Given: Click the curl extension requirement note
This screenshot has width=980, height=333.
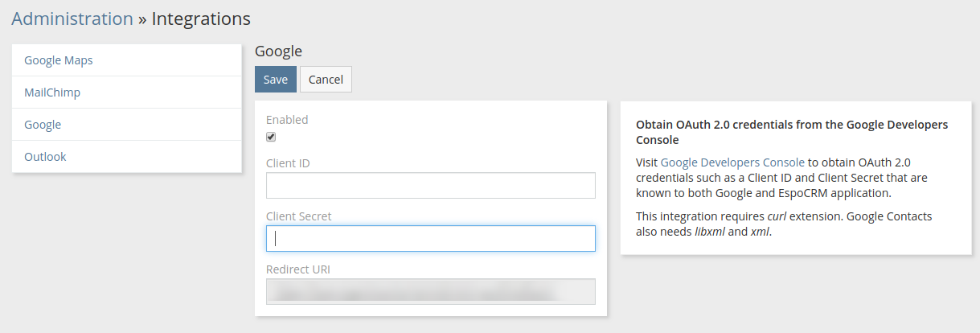Looking at the screenshot, I should (x=784, y=224).
